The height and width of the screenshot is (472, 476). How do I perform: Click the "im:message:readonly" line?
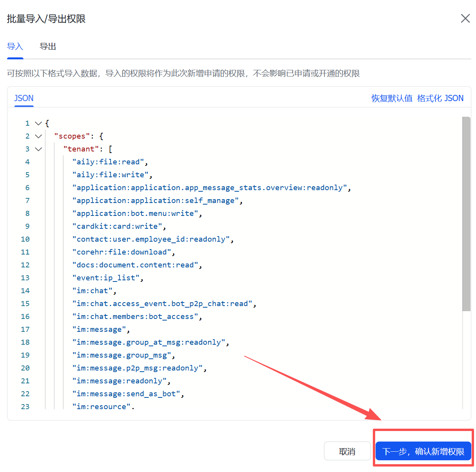pyautogui.click(x=121, y=381)
